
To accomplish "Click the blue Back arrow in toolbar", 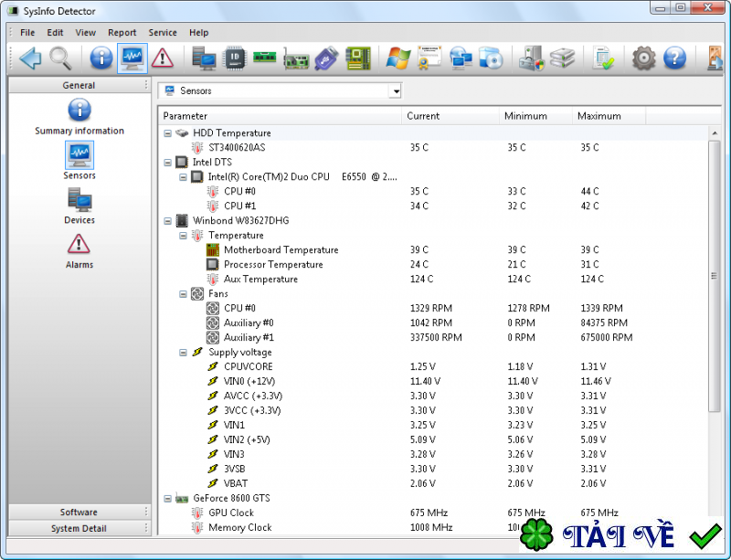I will [30, 58].
